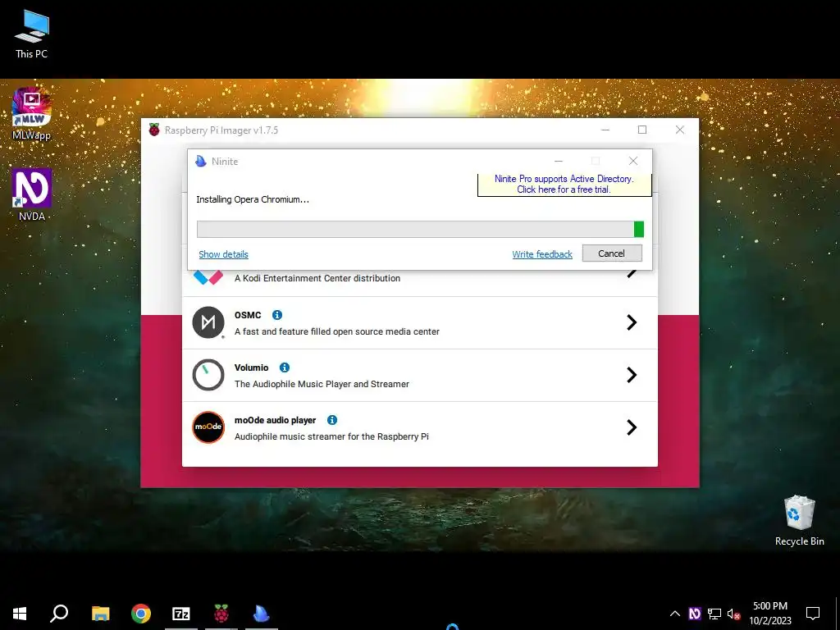The height and width of the screenshot is (630, 840).
Task: Click Ninite Pro free trial banner
Action: pos(564,185)
